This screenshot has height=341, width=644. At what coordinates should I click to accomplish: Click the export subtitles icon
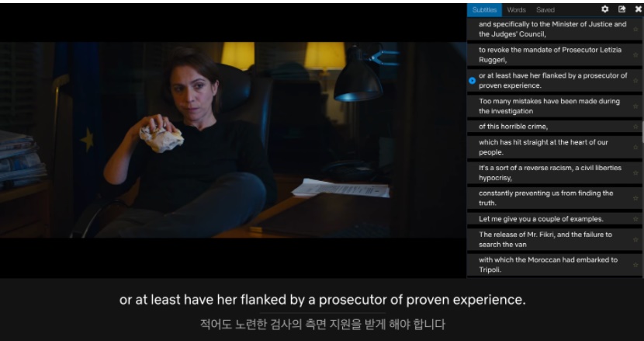point(621,9)
